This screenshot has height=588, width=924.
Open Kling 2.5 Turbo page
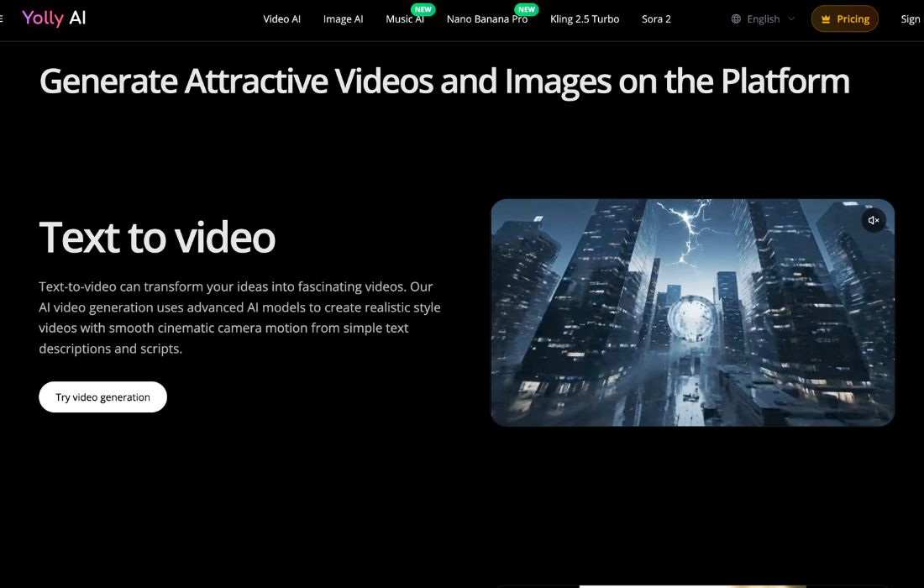click(584, 19)
